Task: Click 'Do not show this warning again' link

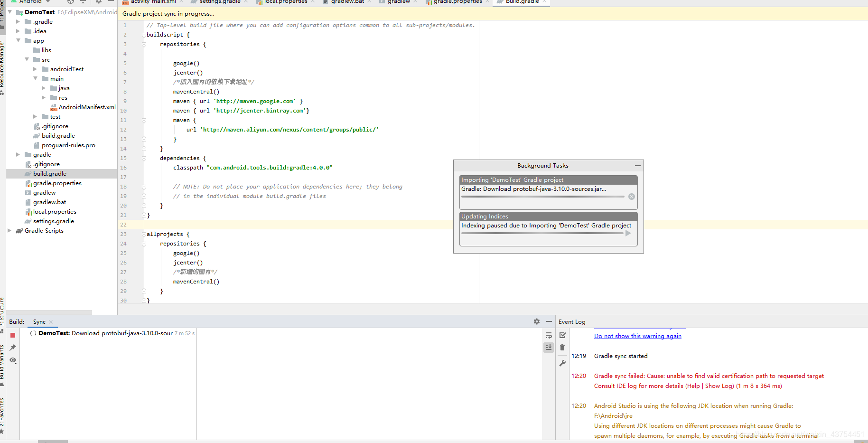Action: coord(637,336)
